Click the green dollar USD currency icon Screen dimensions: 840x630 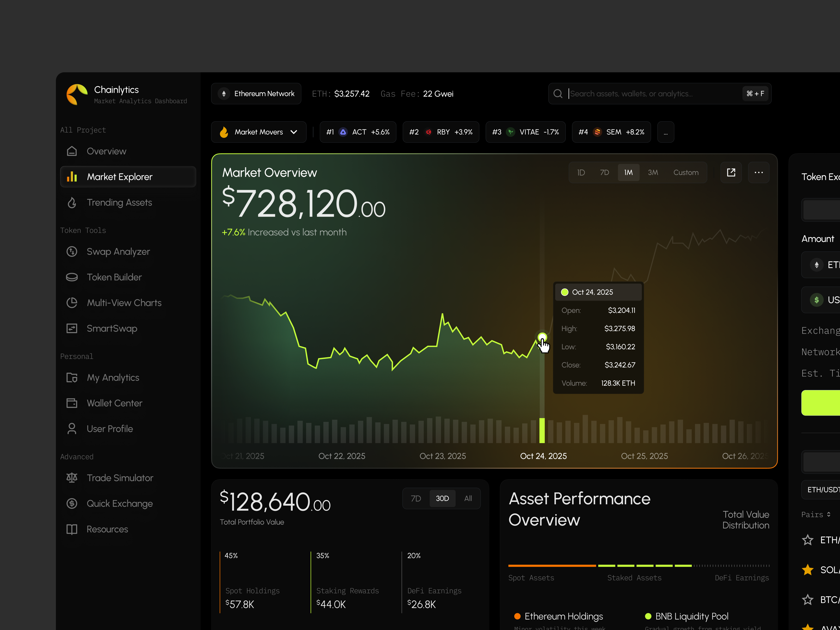click(x=816, y=300)
